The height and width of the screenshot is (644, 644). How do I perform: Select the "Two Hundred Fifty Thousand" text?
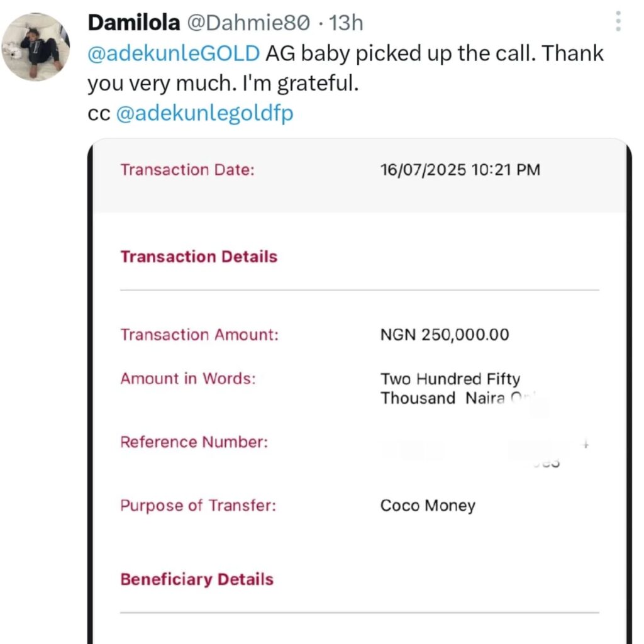[x=450, y=388]
